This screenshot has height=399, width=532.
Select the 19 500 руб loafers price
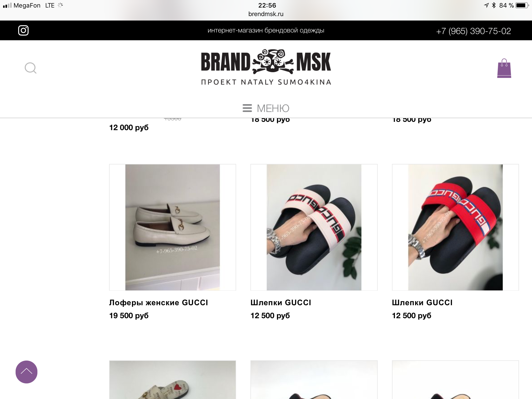click(129, 316)
